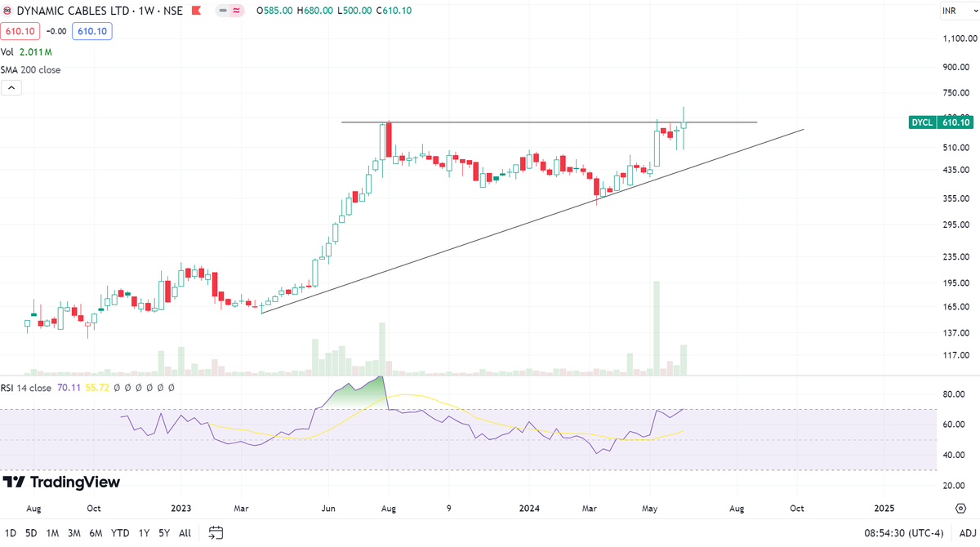Click the RSI 14 close indicator title
This screenshot has width=980, height=547.
click(x=28, y=388)
